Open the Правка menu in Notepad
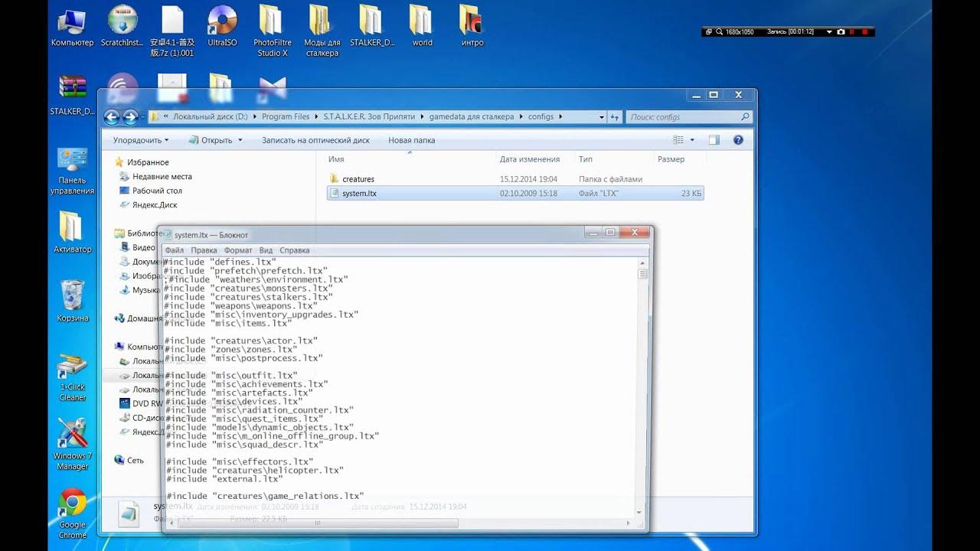The height and width of the screenshot is (551, 980). (204, 250)
